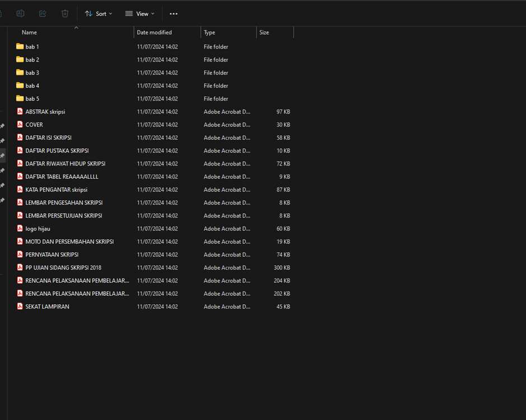Select the SEKAT LAMPIRAN file
The image size is (526, 420).
coord(47,307)
